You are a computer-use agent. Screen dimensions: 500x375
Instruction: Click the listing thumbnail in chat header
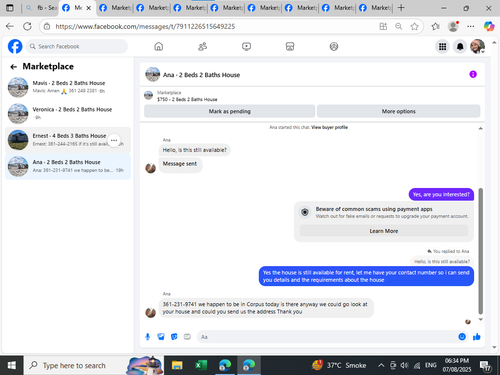pos(153,74)
